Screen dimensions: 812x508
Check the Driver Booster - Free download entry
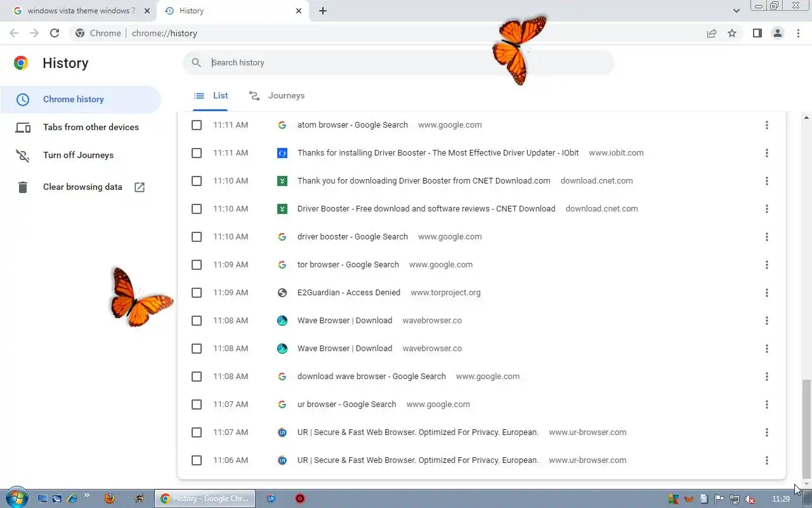tap(197, 209)
